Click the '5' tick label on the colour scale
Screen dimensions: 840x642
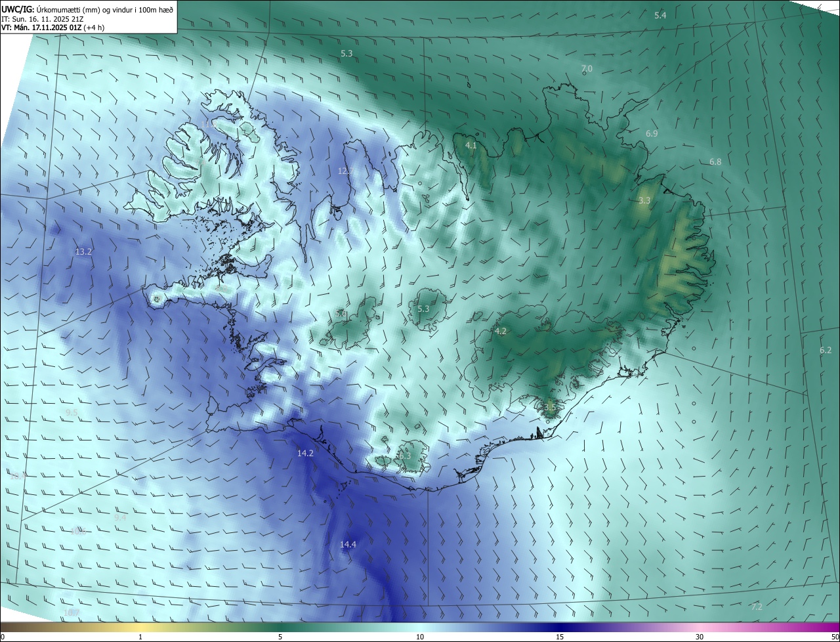point(280,637)
